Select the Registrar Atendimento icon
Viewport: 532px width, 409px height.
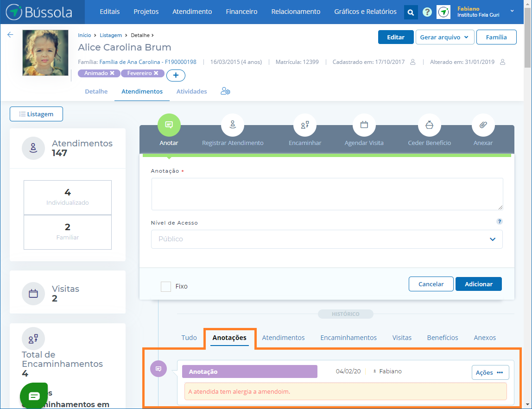pos(233,125)
